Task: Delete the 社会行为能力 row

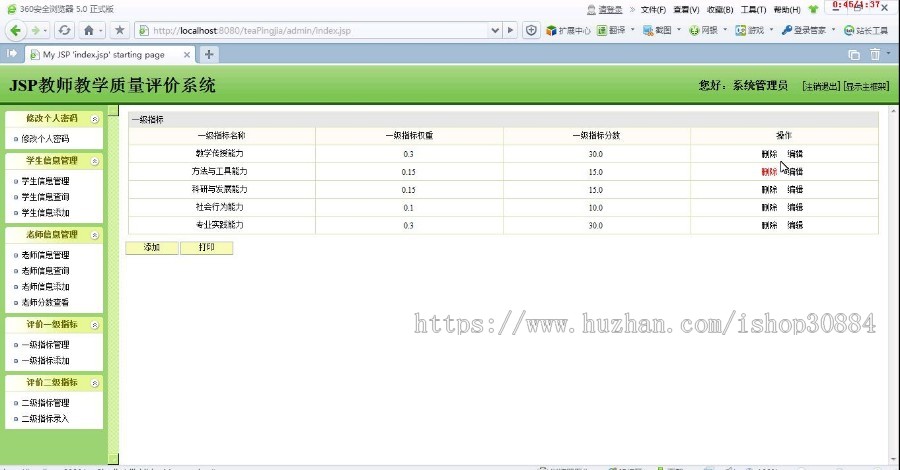Action: [x=769, y=207]
